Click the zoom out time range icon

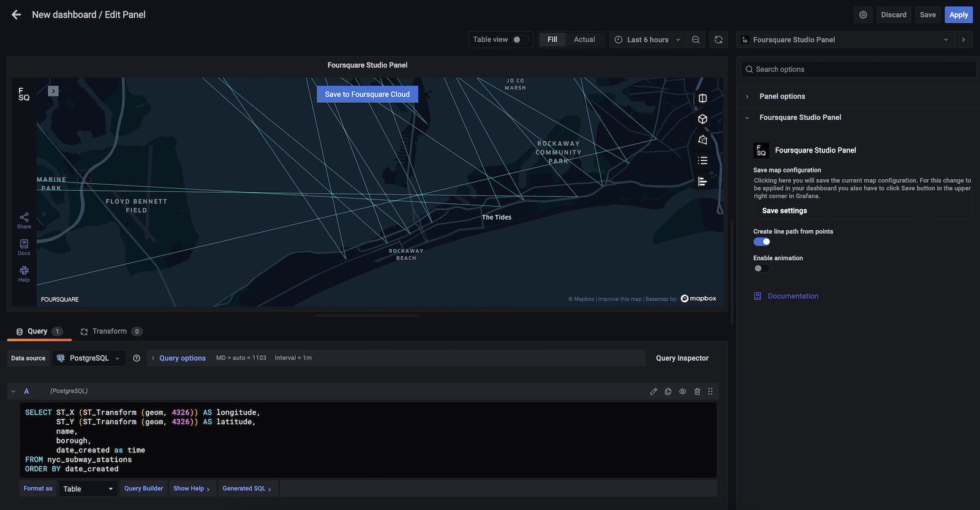click(696, 40)
